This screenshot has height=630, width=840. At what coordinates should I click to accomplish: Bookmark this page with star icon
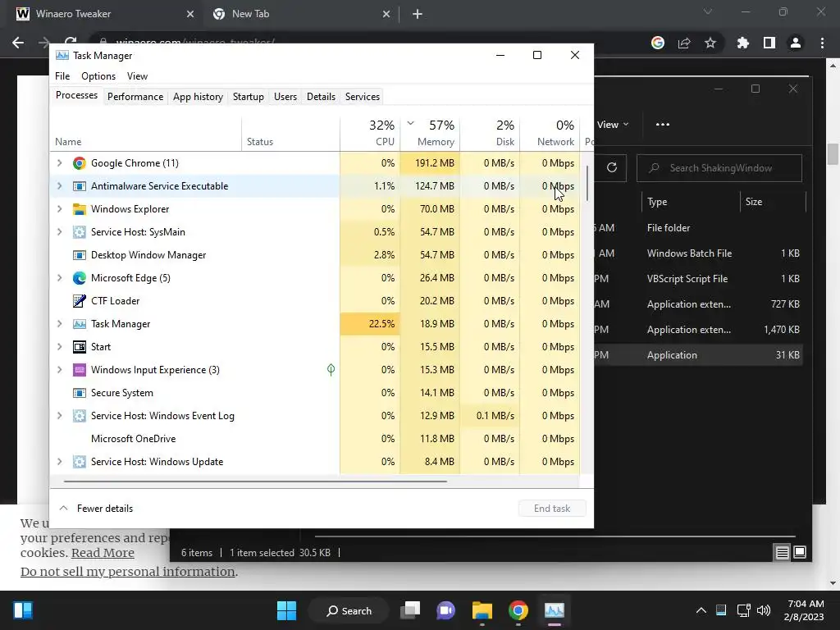[710, 43]
